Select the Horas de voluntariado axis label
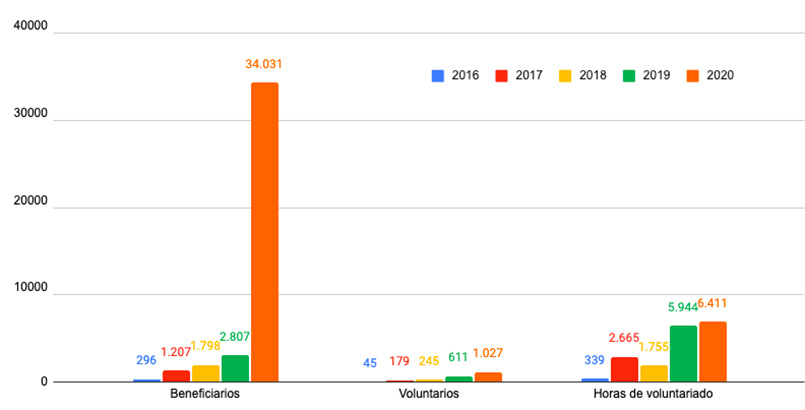This screenshot has width=805, height=410. [654, 394]
